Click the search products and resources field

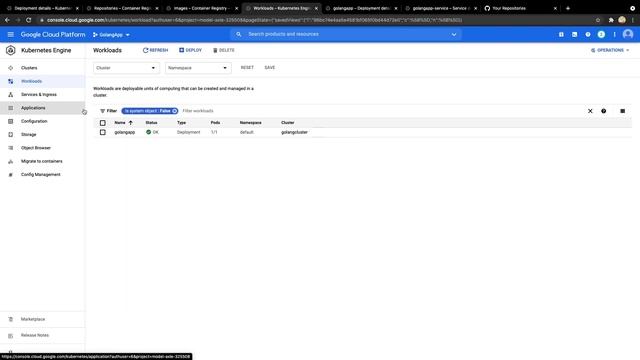(x=345, y=34)
